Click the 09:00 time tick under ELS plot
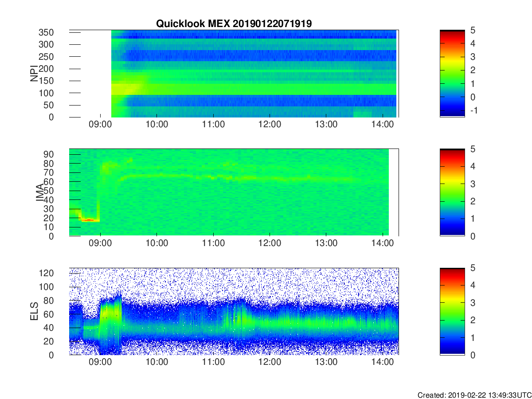Viewport: 532px width, 399px height. coord(100,362)
